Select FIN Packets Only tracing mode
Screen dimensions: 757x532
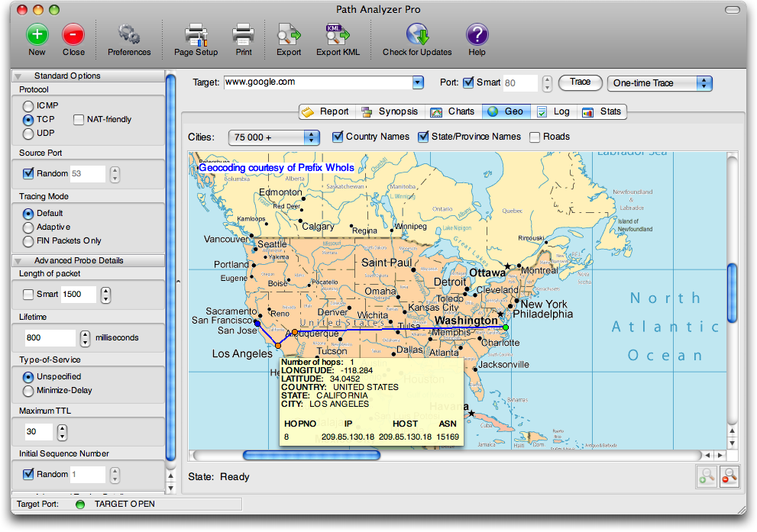(28, 241)
